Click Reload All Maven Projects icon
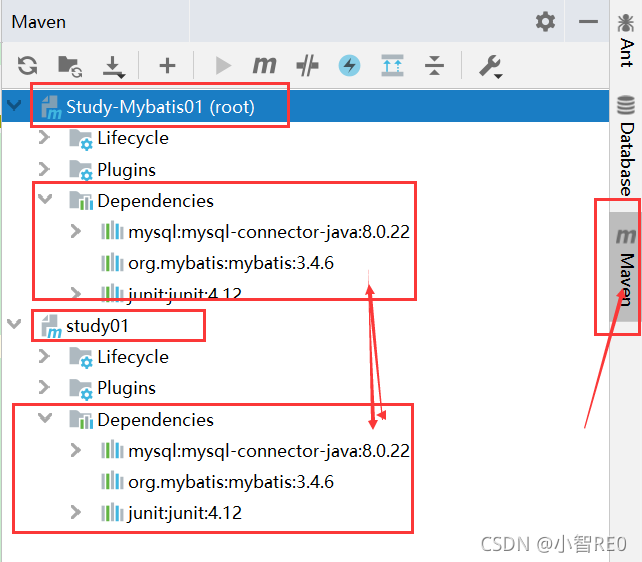 pyautogui.click(x=27, y=65)
